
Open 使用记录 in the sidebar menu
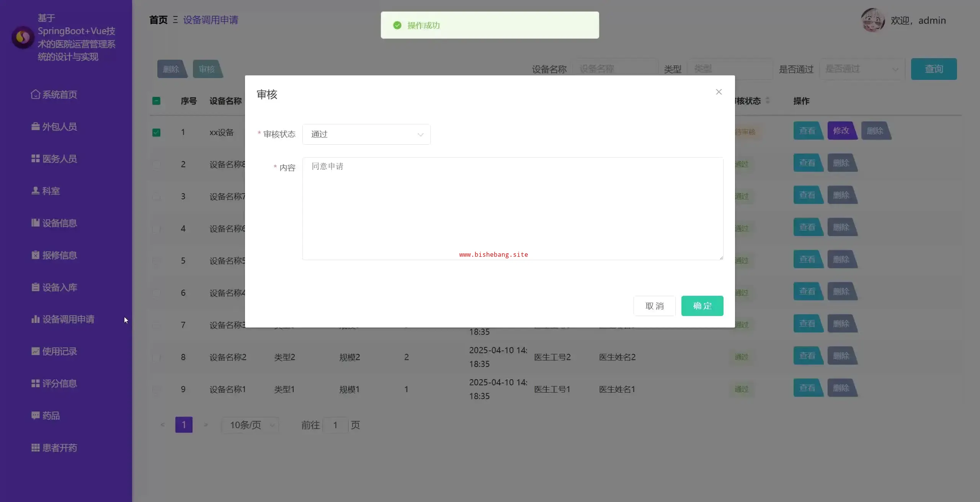59,351
